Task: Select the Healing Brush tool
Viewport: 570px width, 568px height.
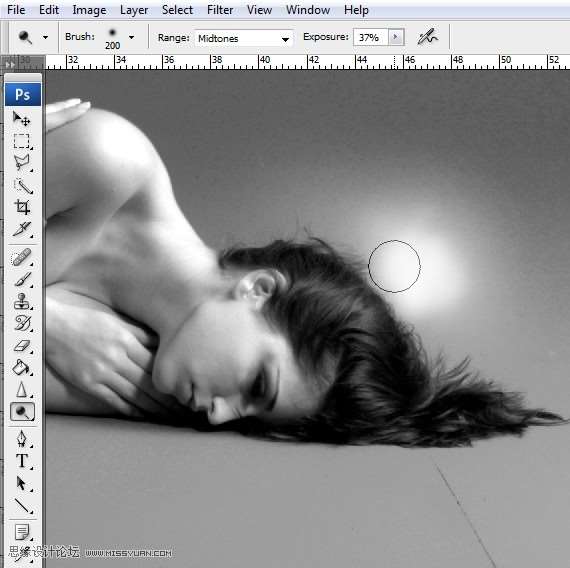Action: point(22,257)
